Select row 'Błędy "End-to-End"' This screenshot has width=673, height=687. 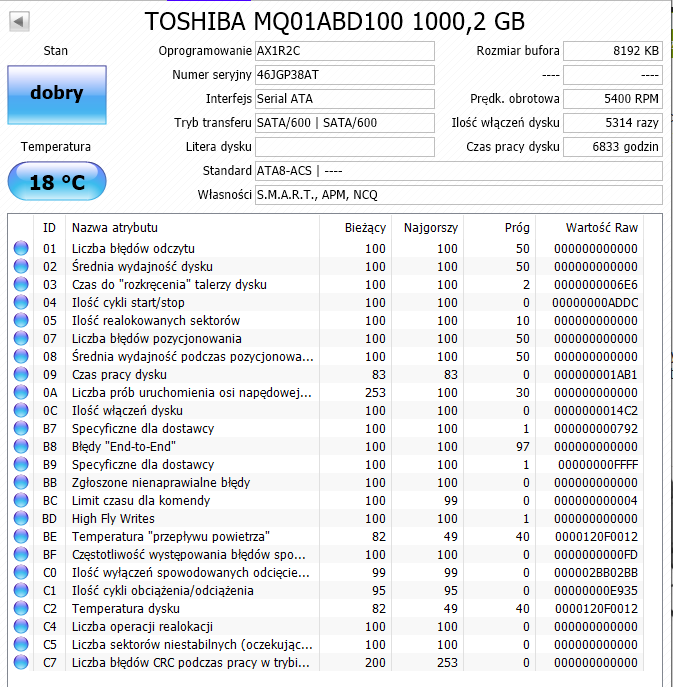tap(326, 446)
